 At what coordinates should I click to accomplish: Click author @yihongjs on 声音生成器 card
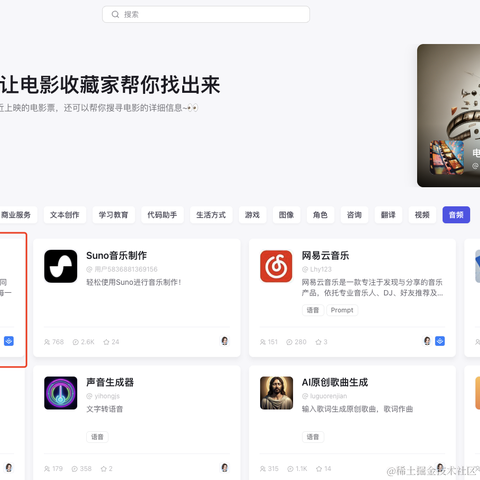(x=103, y=396)
